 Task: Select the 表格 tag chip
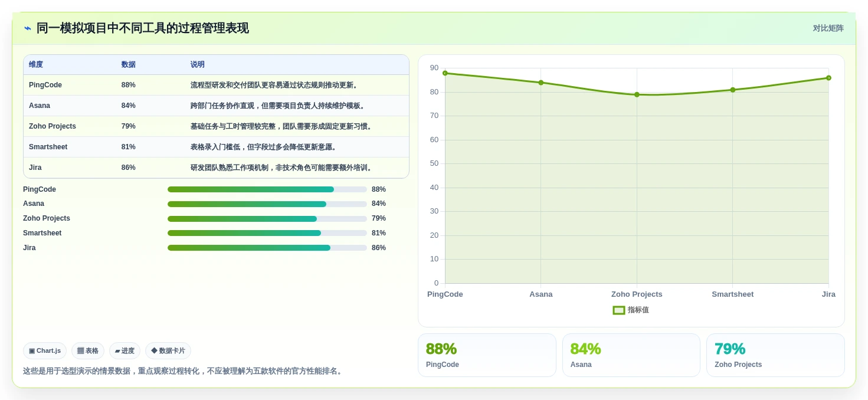point(88,350)
